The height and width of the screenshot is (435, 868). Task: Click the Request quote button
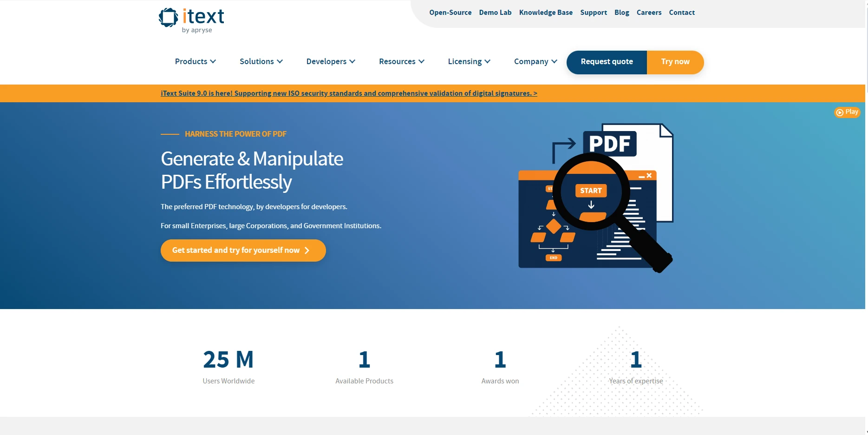click(607, 62)
